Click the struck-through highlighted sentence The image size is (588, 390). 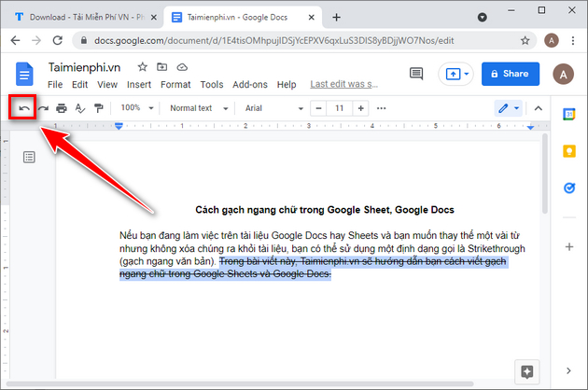click(313, 268)
